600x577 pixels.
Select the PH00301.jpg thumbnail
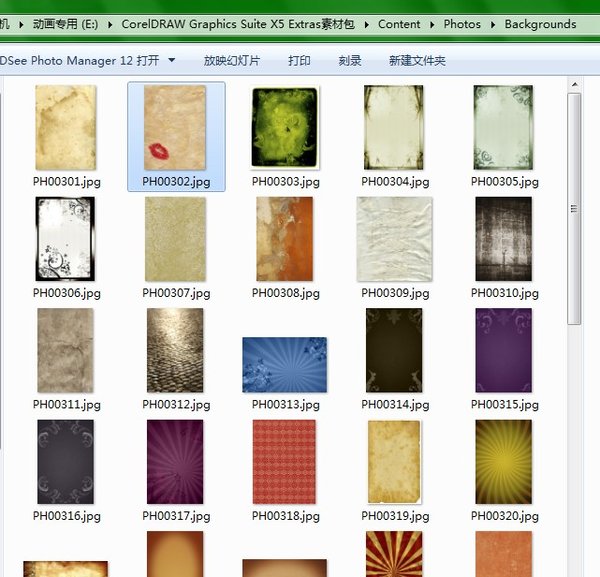pos(66,127)
